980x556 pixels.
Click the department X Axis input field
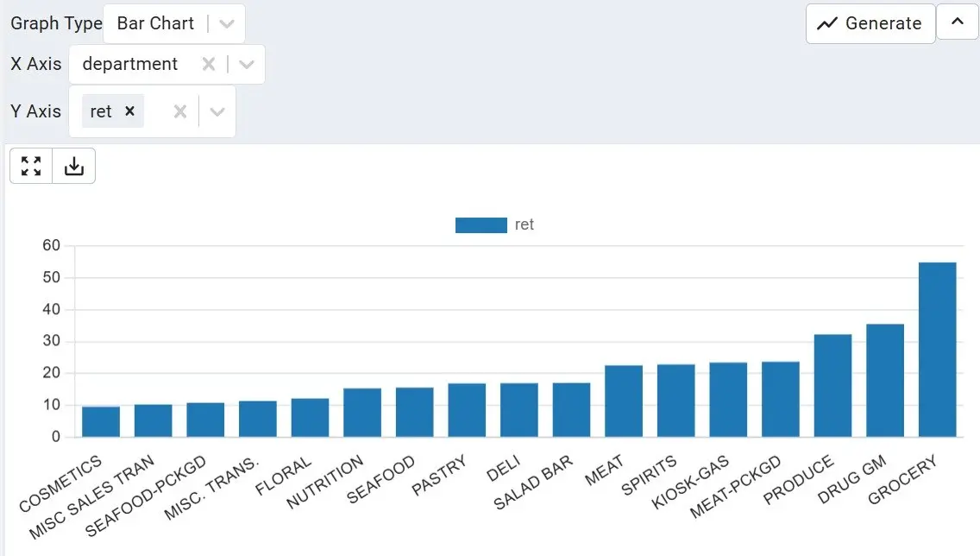pos(134,65)
